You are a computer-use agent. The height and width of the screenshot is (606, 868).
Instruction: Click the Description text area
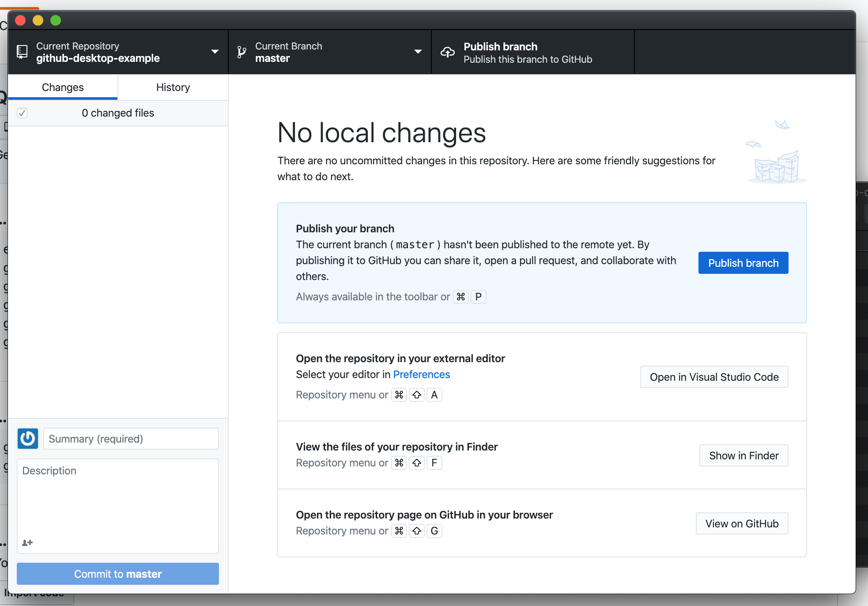tap(118, 506)
